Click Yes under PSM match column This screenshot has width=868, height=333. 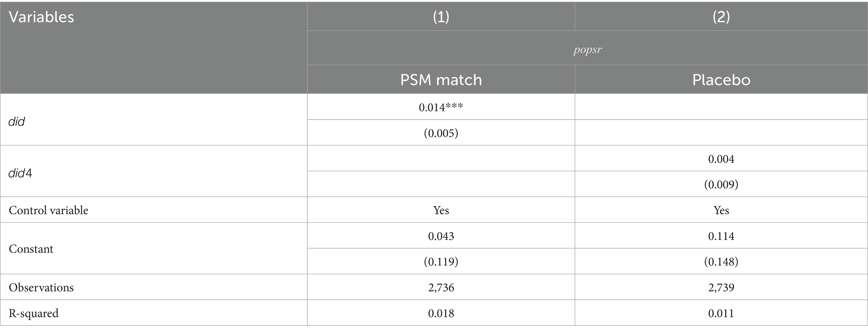click(x=441, y=210)
